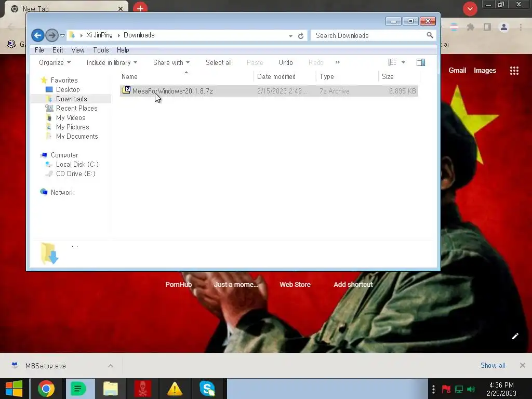Open recent locations arrow near navigation buttons

pyautogui.click(x=62, y=36)
